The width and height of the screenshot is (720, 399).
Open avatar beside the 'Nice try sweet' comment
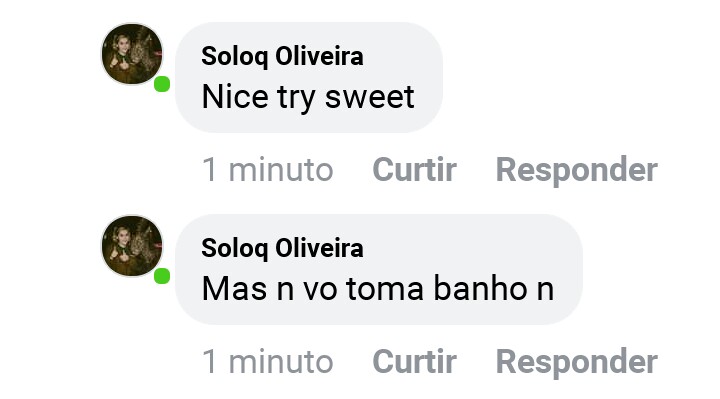coord(132,54)
